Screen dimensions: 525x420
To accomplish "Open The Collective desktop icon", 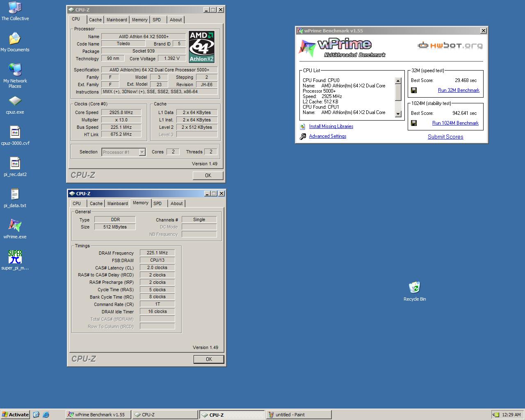I will [15, 11].
